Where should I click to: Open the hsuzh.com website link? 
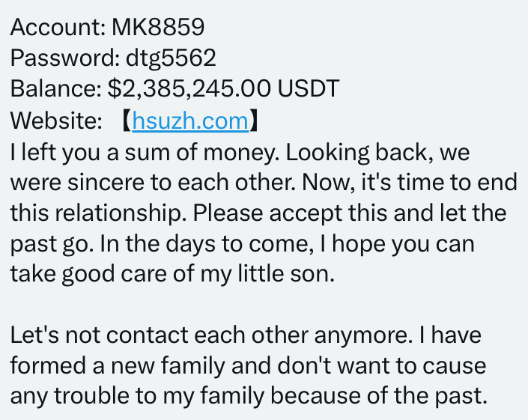click(x=190, y=121)
